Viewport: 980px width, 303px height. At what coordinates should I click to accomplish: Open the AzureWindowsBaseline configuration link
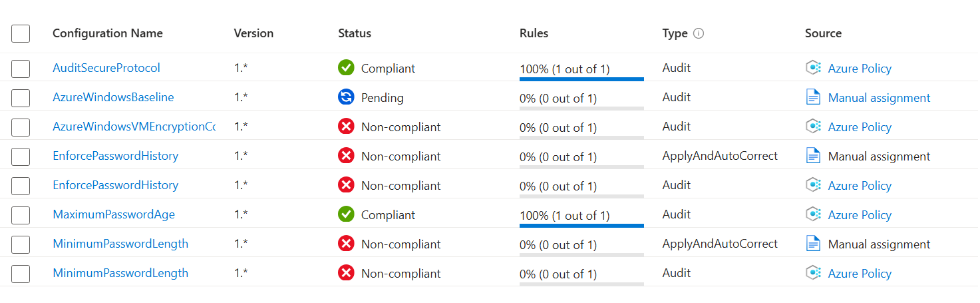pos(113,97)
